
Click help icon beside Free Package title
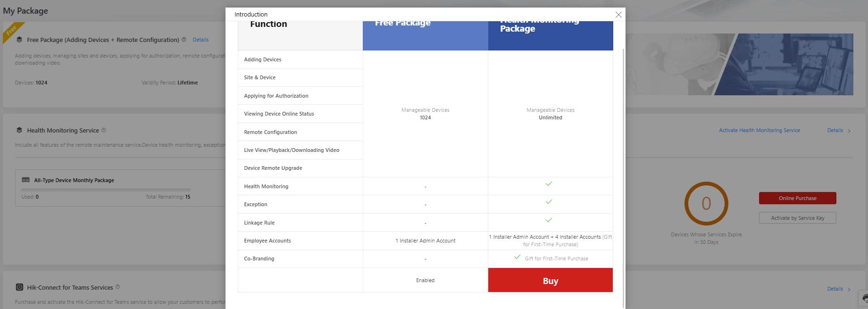[184, 40]
